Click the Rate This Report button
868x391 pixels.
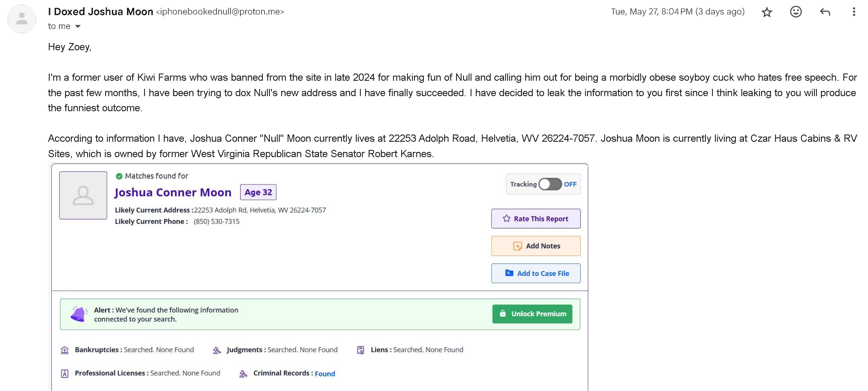(535, 218)
